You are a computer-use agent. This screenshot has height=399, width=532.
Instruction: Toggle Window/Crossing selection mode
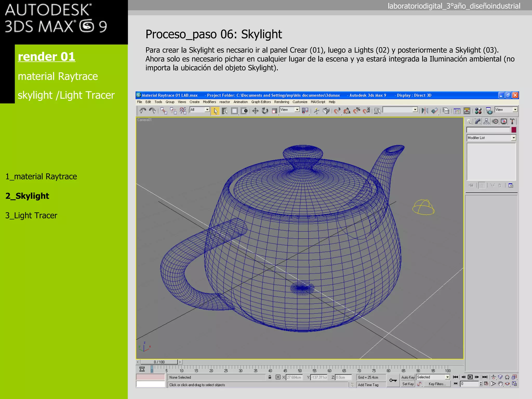[x=244, y=111]
